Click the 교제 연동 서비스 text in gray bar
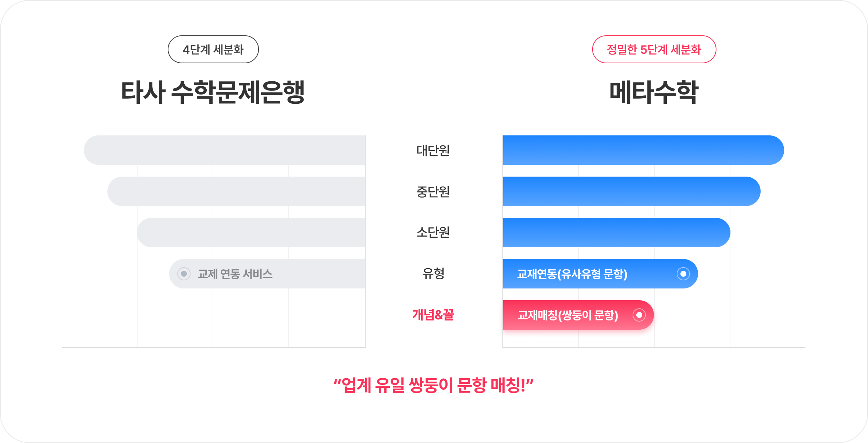 coord(235,274)
